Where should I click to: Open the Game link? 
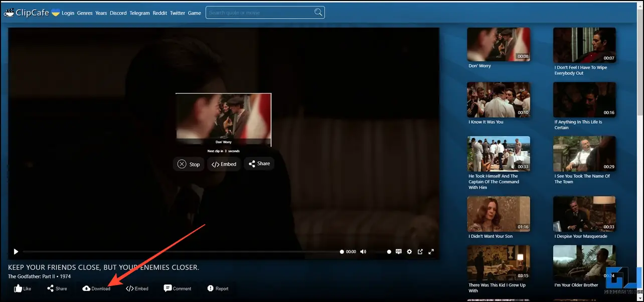coord(195,13)
